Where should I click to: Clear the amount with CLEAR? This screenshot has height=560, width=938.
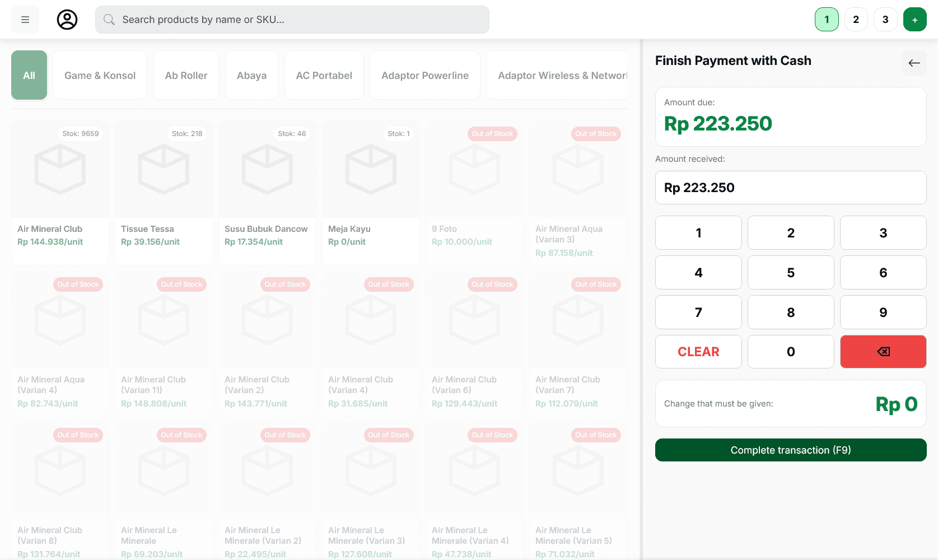pos(698,352)
